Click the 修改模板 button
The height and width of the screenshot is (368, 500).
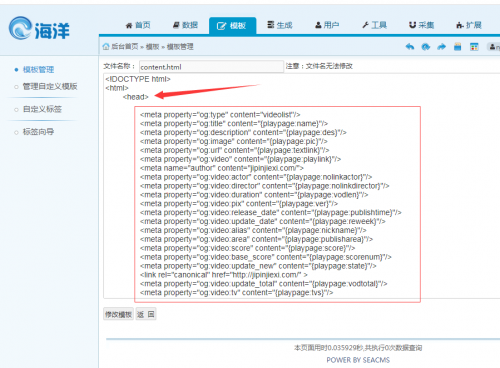coord(118,314)
